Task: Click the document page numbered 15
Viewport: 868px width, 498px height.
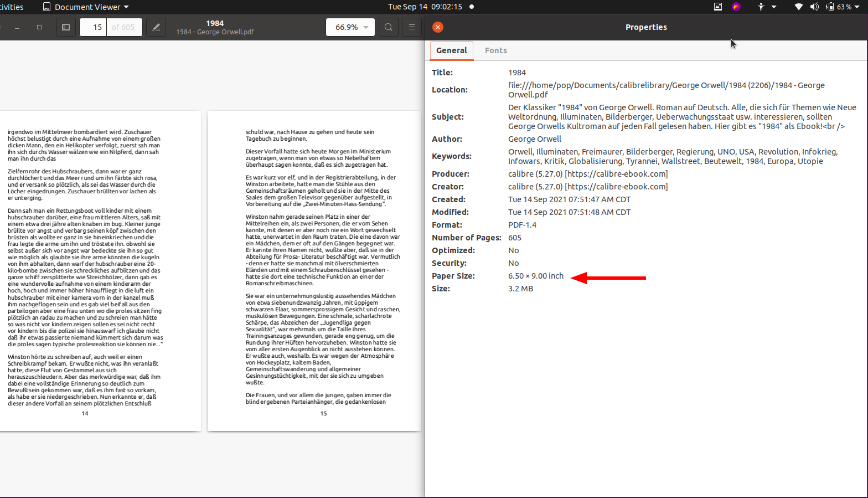Action: [x=314, y=271]
